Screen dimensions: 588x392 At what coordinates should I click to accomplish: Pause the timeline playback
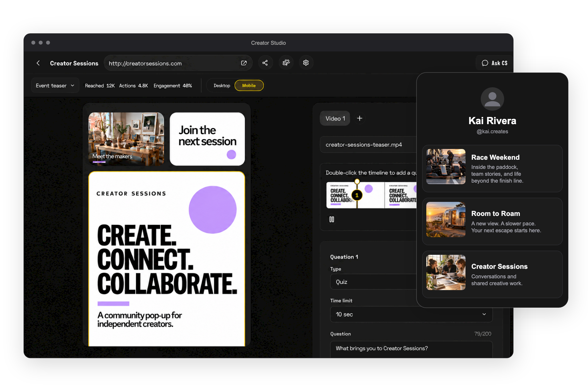tap(332, 220)
